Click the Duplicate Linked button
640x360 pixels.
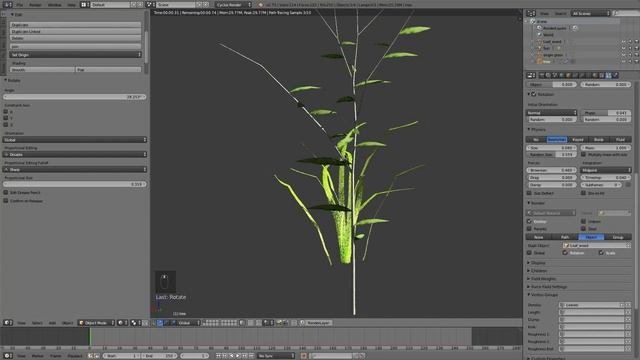tap(76, 31)
